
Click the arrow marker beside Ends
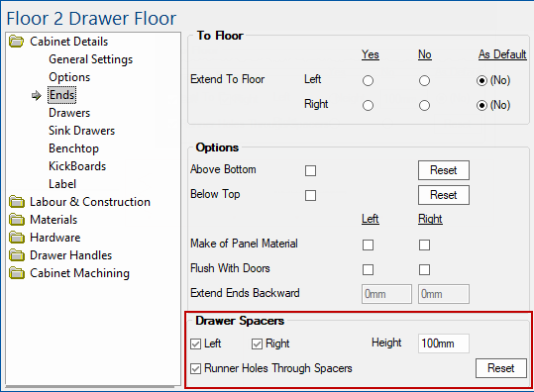click(36, 96)
